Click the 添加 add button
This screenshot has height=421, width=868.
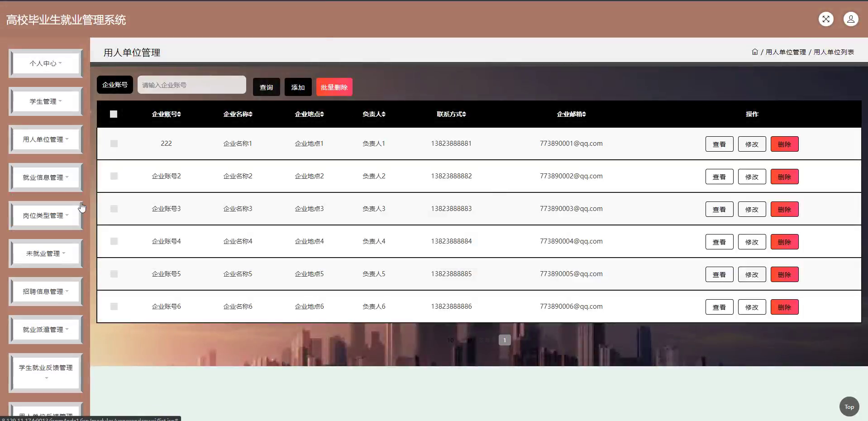coord(298,87)
